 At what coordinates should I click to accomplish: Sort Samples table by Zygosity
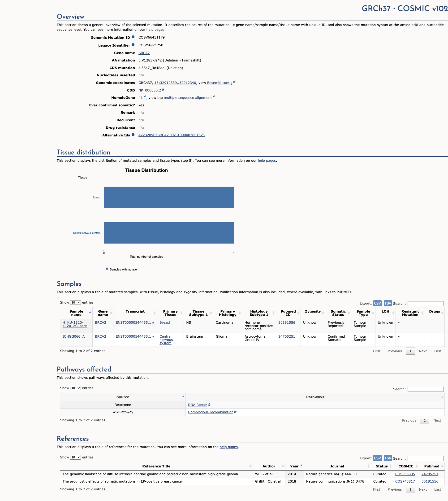pos(313,313)
